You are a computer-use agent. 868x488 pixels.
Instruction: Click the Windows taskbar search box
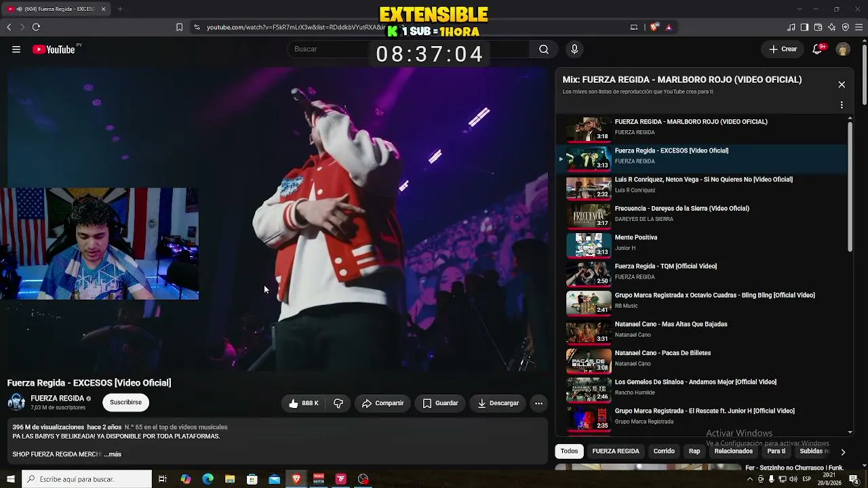[x=87, y=479]
